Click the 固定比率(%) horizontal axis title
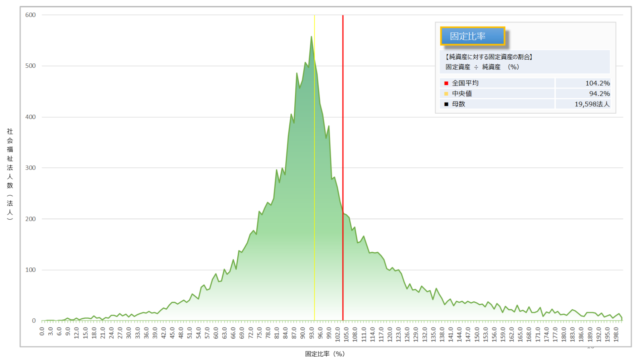The image size is (644, 362). pos(325,354)
